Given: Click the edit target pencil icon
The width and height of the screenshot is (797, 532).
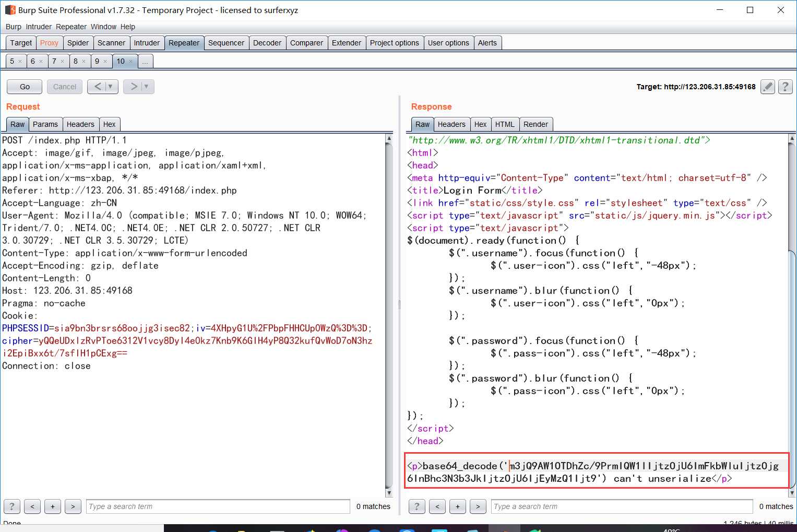Looking at the screenshot, I should [x=767, y=87].
